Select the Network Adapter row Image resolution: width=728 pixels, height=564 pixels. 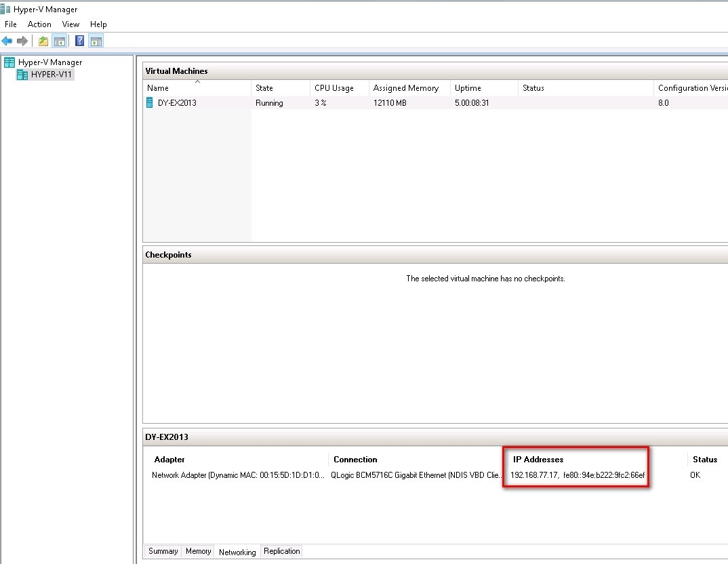(x=237, y=475)
